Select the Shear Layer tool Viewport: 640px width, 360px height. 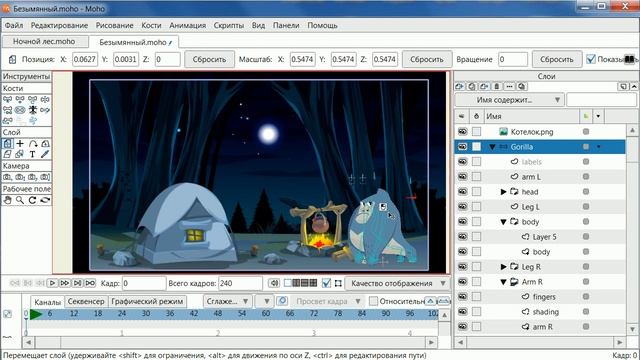click(x=8, y=154)
